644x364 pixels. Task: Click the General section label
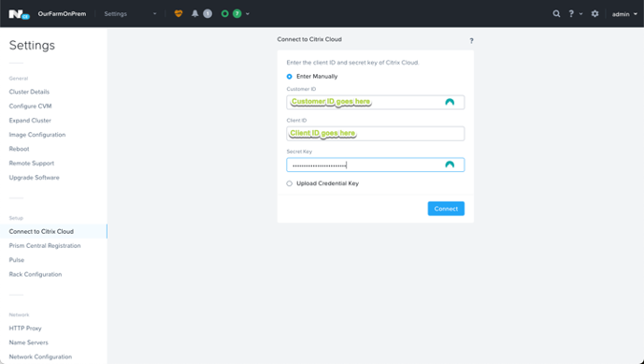pyautogui.click(x=19, y=79)
